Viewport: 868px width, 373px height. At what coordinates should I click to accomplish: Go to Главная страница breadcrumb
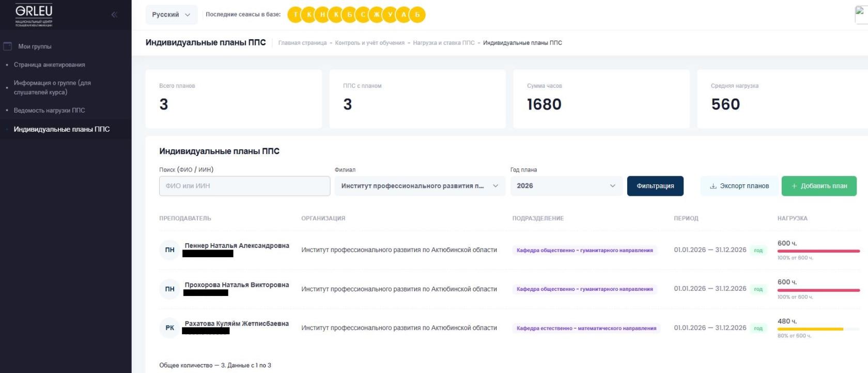(302, 43)
